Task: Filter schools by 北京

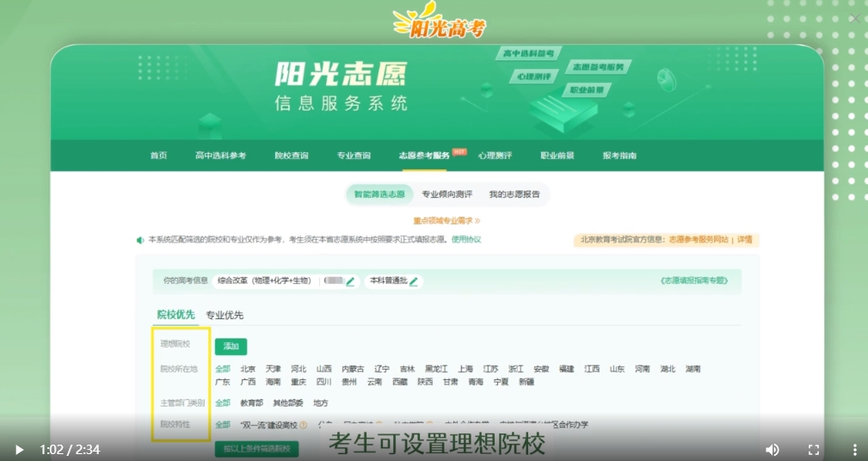Action: [248, 369]
